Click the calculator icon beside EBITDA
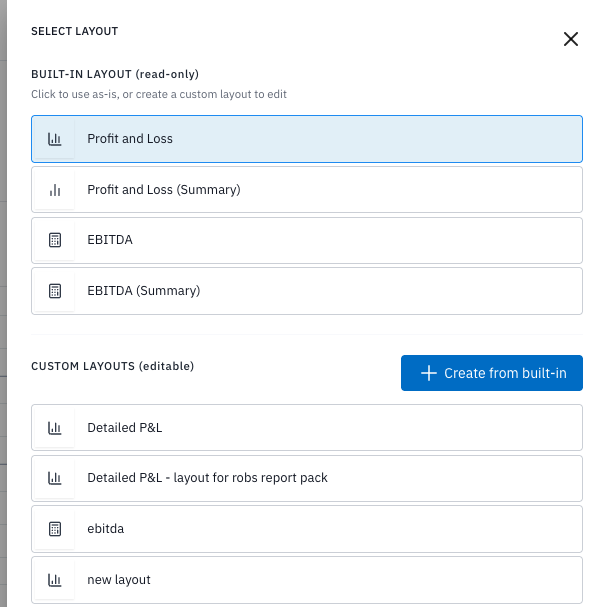 pyautogui.click(x=55, y=240)
